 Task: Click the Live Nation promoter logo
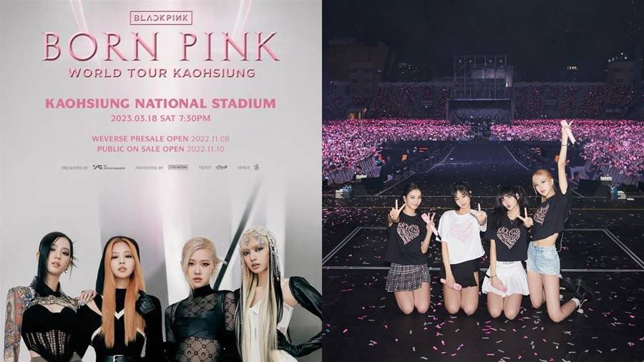point(178,167)
